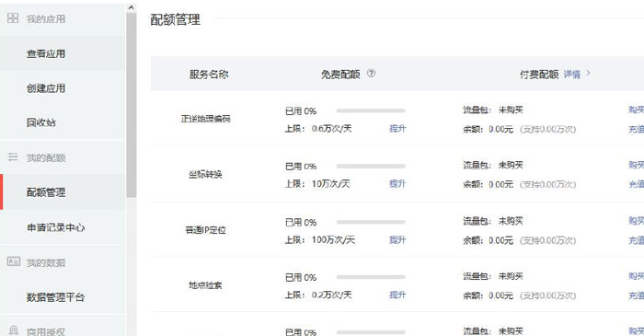Click 充值 link in 普通IP定位 row

(637, 240)
